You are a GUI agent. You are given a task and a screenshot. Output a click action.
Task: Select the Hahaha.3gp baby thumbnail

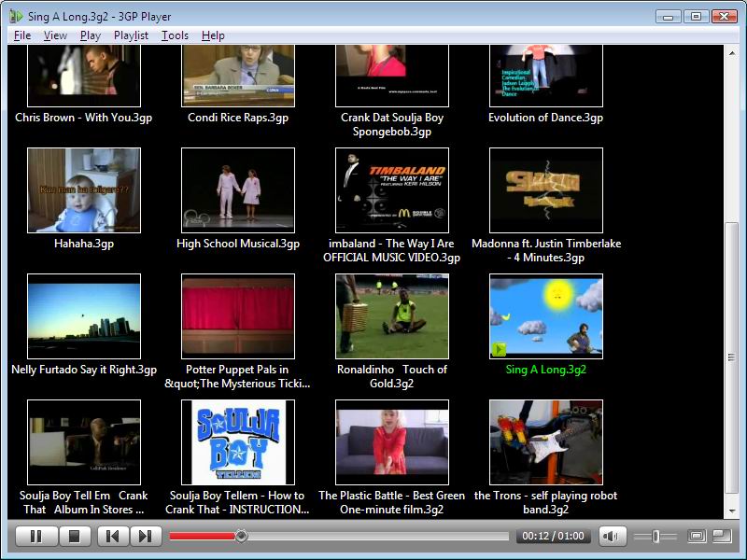point(84,190)
